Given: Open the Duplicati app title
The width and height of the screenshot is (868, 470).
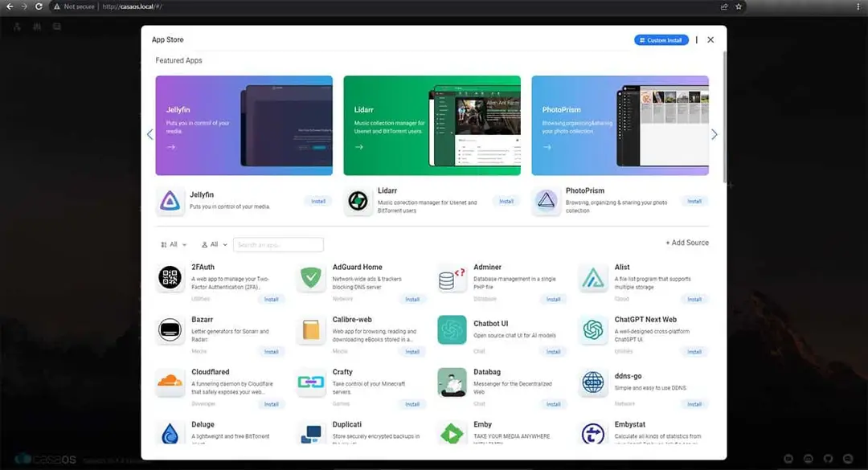Looking at the screenshot, I should click(347, 424).
